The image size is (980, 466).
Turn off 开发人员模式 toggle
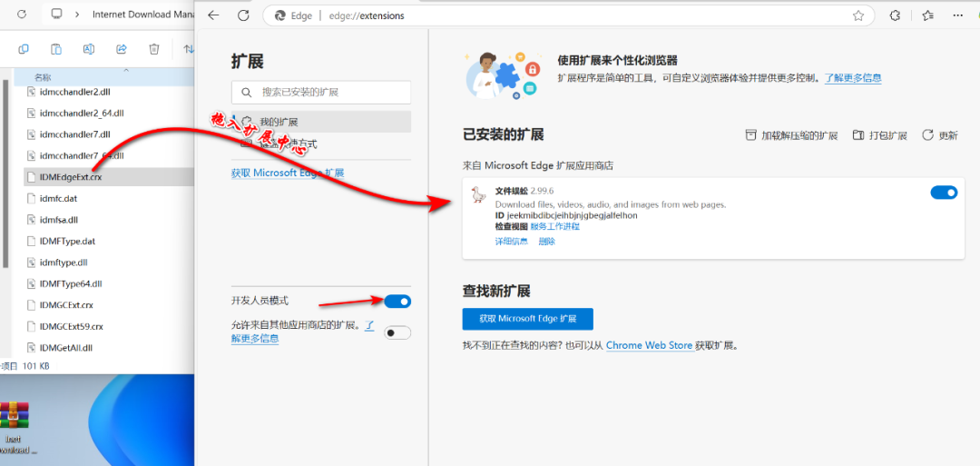pos(397,302)
